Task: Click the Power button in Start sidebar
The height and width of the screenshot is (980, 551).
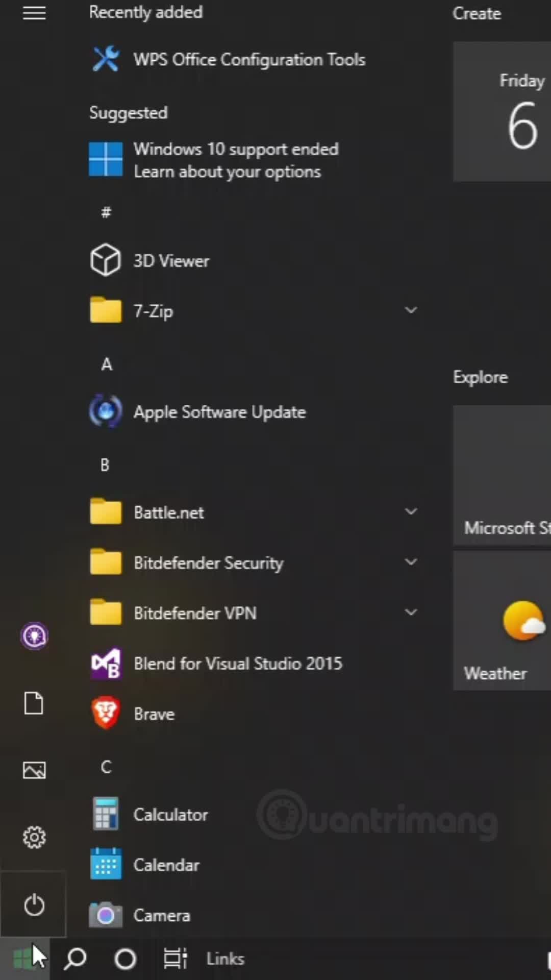Action: (x=34, y=904)
